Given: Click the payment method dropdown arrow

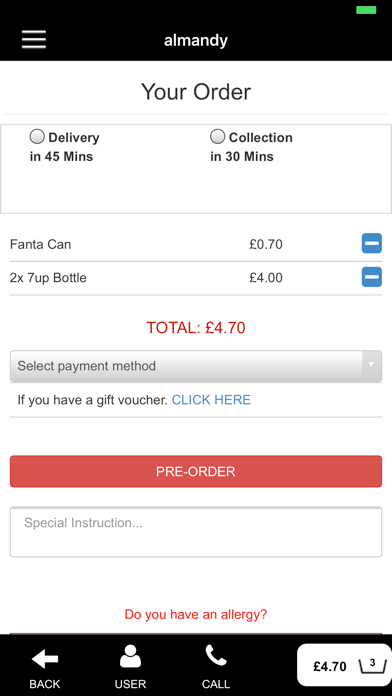Looking at the screenshot, I should [x=372, y=365].
